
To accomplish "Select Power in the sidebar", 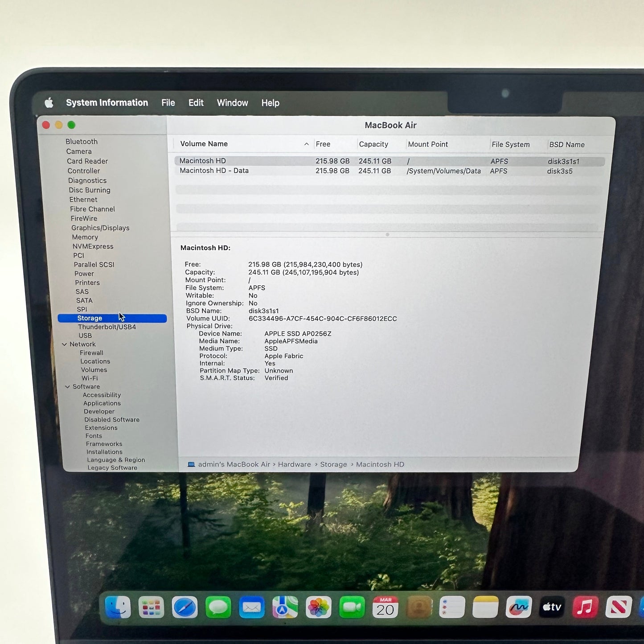I will [84, 274].
